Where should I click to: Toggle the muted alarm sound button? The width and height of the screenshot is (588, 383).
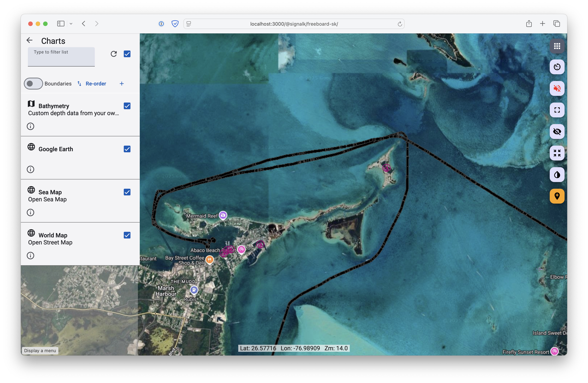pos(557,88)
